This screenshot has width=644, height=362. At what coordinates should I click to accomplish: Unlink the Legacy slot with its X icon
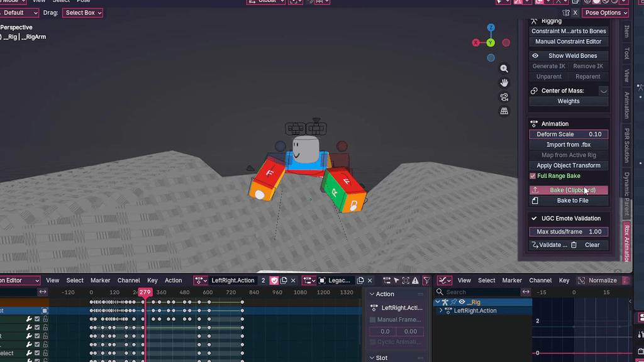[370, 280]
